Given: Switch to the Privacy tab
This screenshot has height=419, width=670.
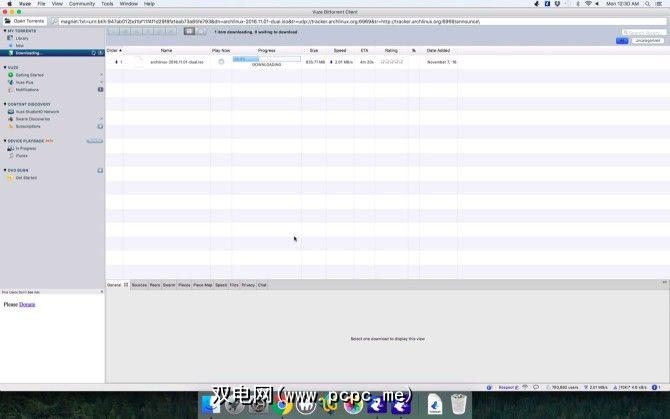Looking at the screenshot, I should 248,285.
